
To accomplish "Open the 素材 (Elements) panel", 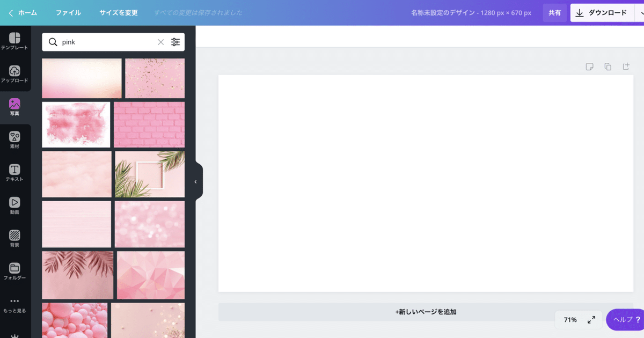I will (15, 139).
